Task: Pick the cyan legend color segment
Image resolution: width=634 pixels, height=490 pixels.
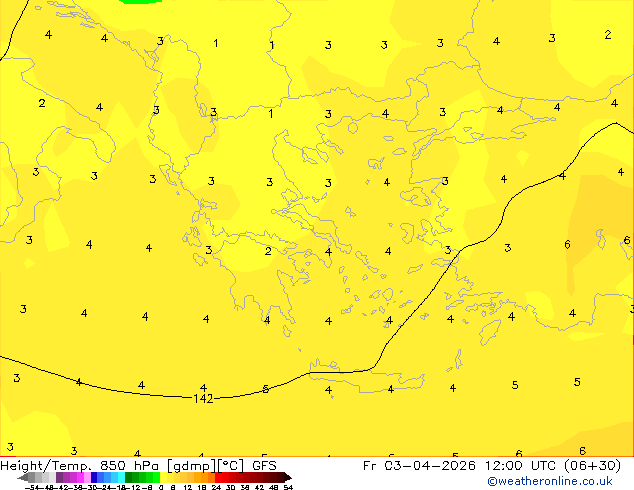Action: pyautogui.click(x=121, y=477)
